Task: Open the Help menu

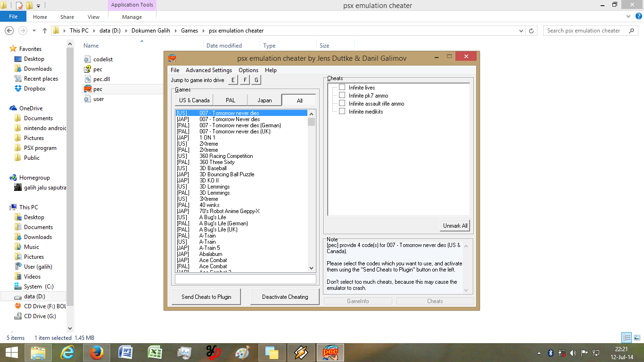Action: point(271,70)
